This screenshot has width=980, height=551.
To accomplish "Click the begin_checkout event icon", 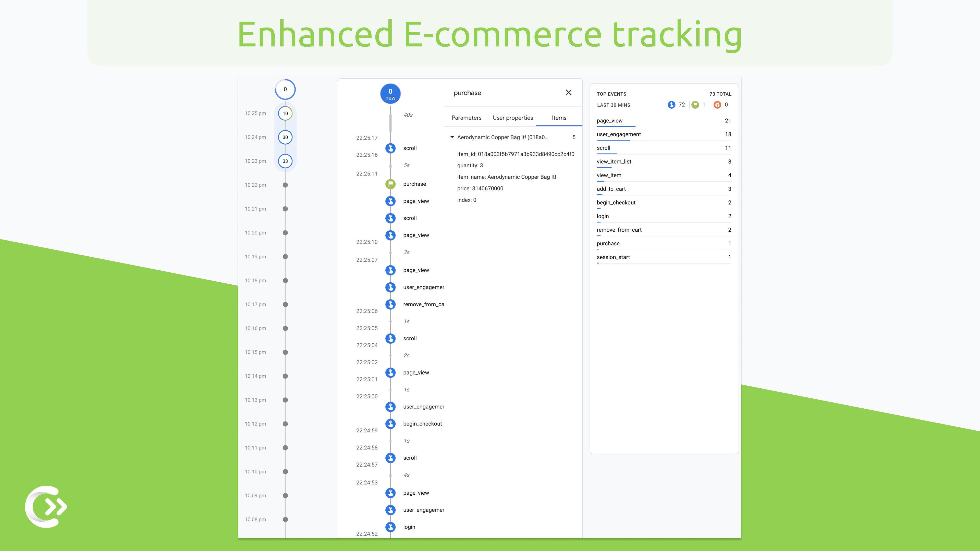I will [391, 423].
